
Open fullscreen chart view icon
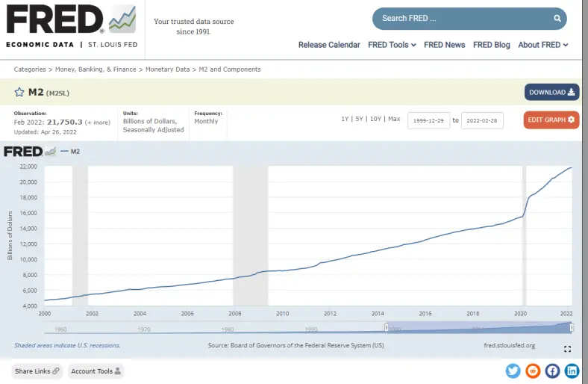pos(567,349)
